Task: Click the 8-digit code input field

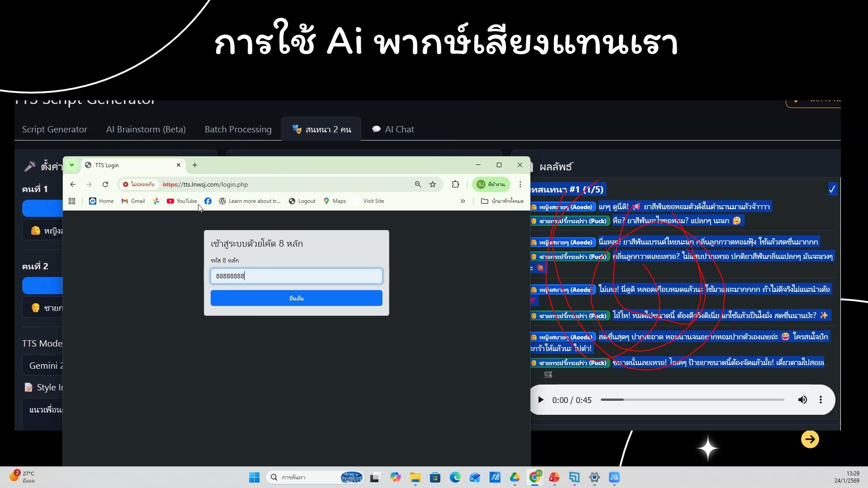Action: tap(296, 276)
